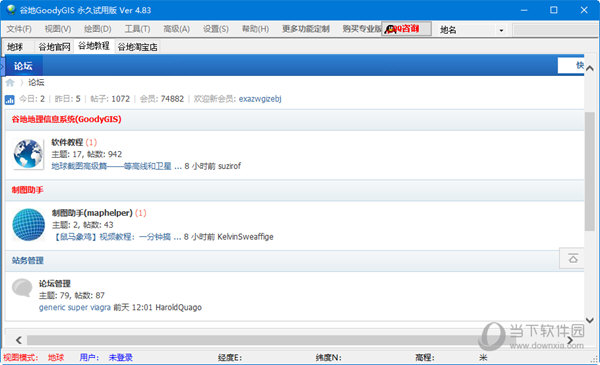This screenshot has width=600, height=365.
Task: Click the 视图模式: 地球 status entry
Action: [x=34, y=358]
